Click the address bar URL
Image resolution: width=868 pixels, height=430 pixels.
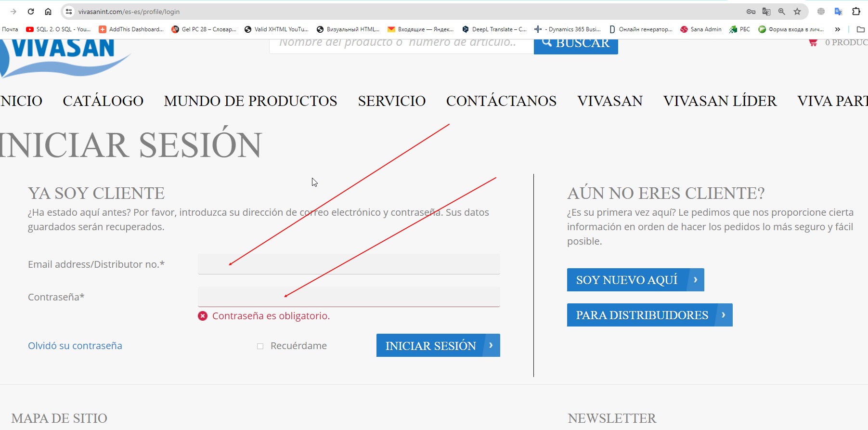click(129, 12)
